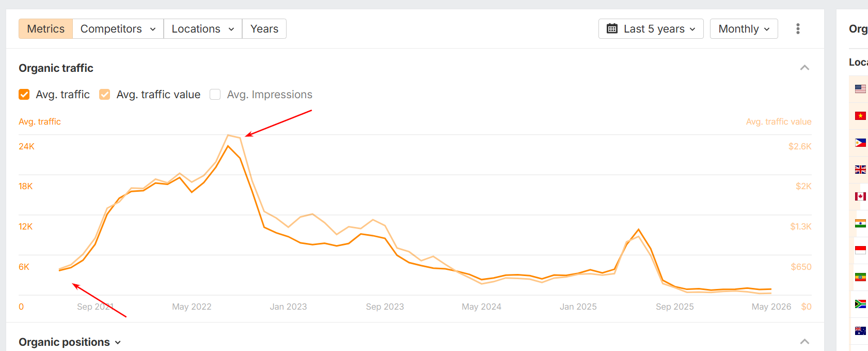Select the Philippines flag icon
Viewport: 868px width, 351px height.
860,143
